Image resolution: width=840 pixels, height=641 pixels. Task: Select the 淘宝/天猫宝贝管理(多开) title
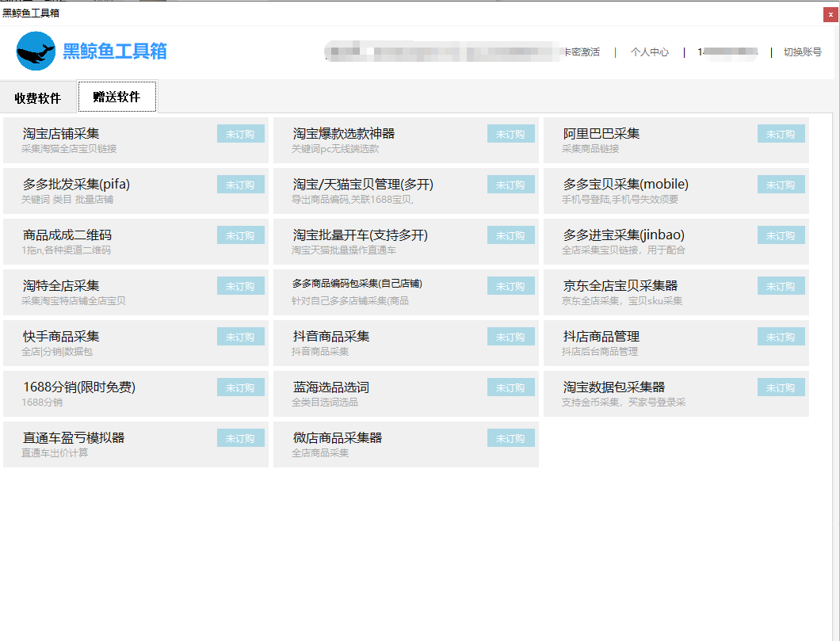[x=363, y=184]
